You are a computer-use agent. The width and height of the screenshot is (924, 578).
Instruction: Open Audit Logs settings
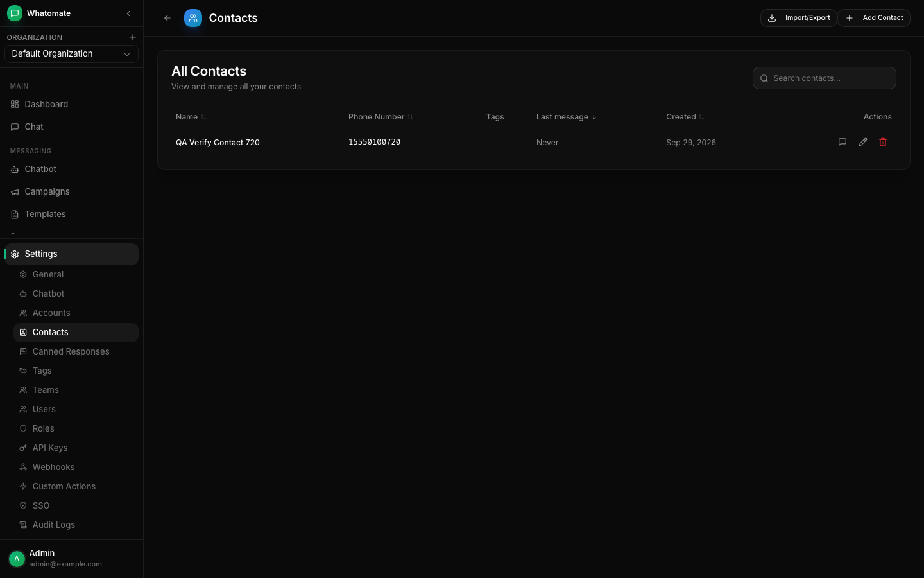coord(76,525)
